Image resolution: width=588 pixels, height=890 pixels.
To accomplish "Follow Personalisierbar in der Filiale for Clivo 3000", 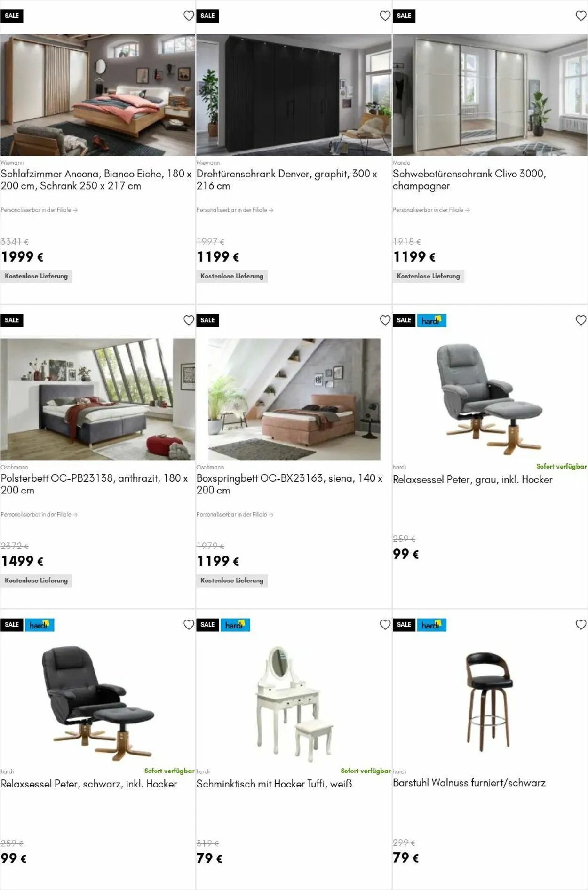I will [431, 210].
